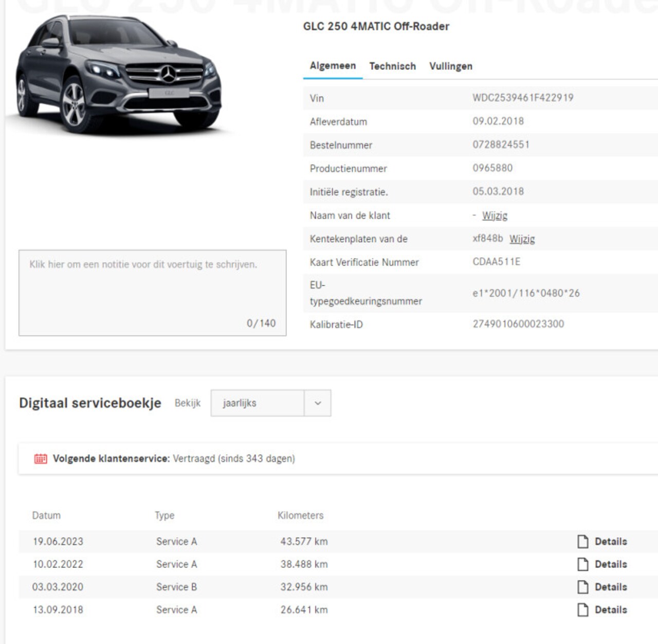Expand the chevron arrow next to jaarlijks
The height and width of the screenshot is (644, 658).
(318, 403)
